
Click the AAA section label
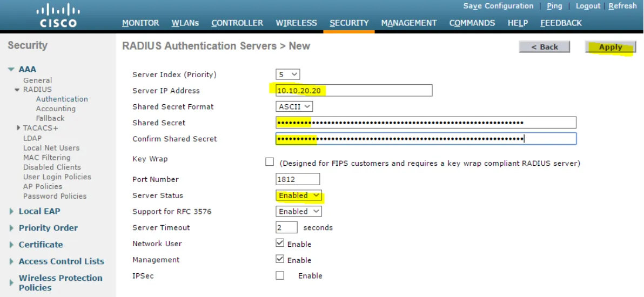coord(28,70)
